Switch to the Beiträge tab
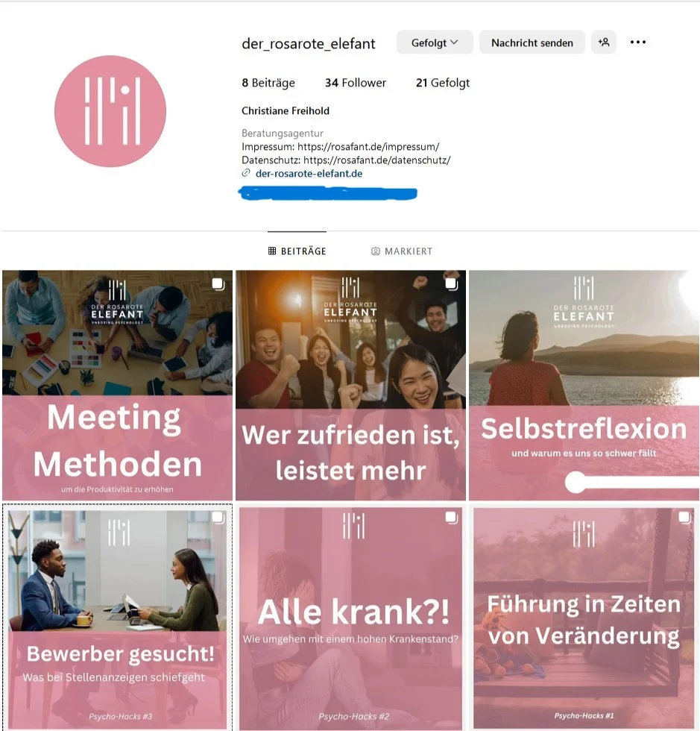 coord(297,251)
